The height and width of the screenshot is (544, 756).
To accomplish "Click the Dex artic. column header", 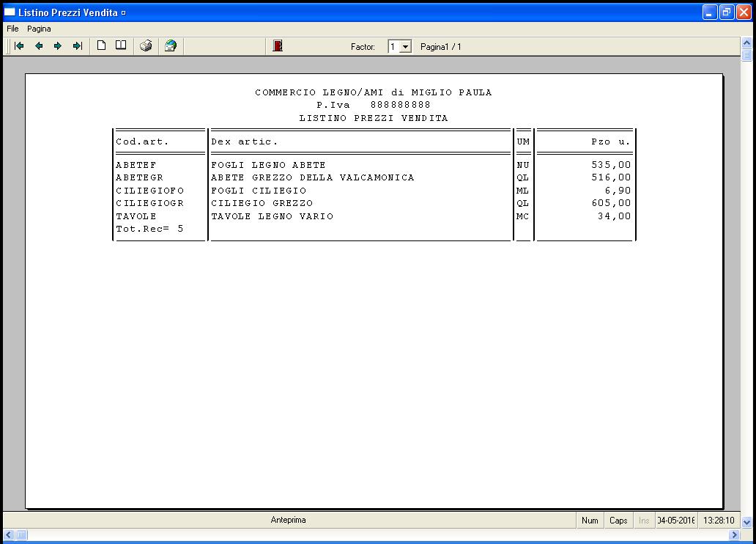I will click(x=245, y=142).
